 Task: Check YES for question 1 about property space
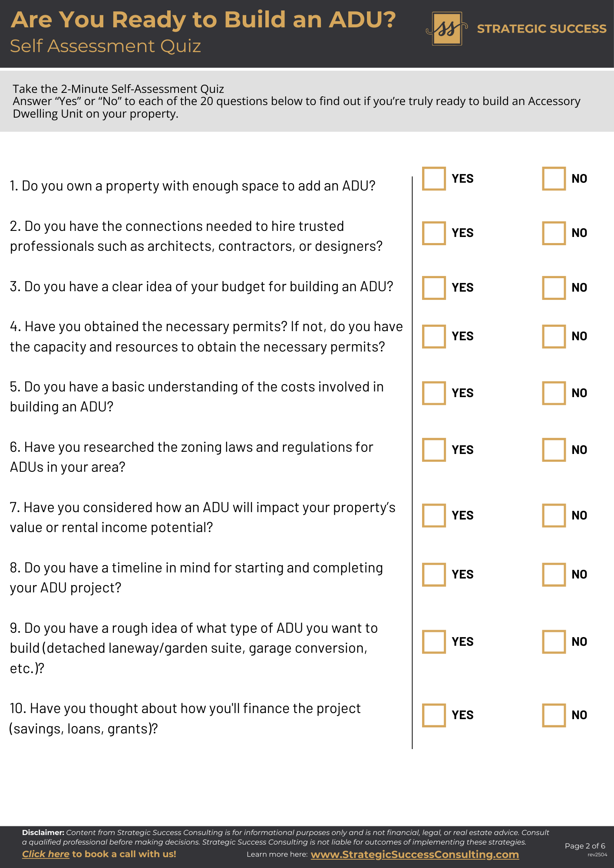(x=434, y=178)
